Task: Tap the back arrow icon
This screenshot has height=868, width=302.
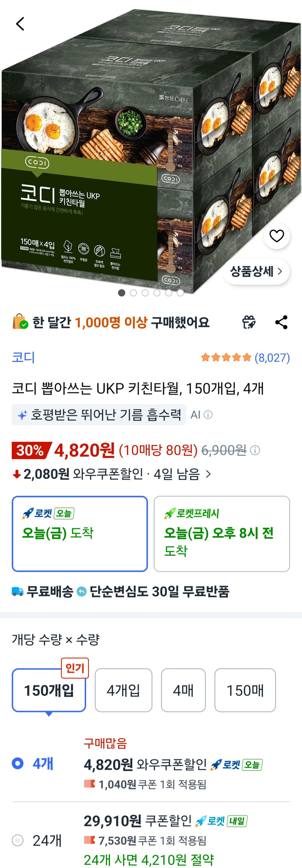Action: (x=20, y=24)
